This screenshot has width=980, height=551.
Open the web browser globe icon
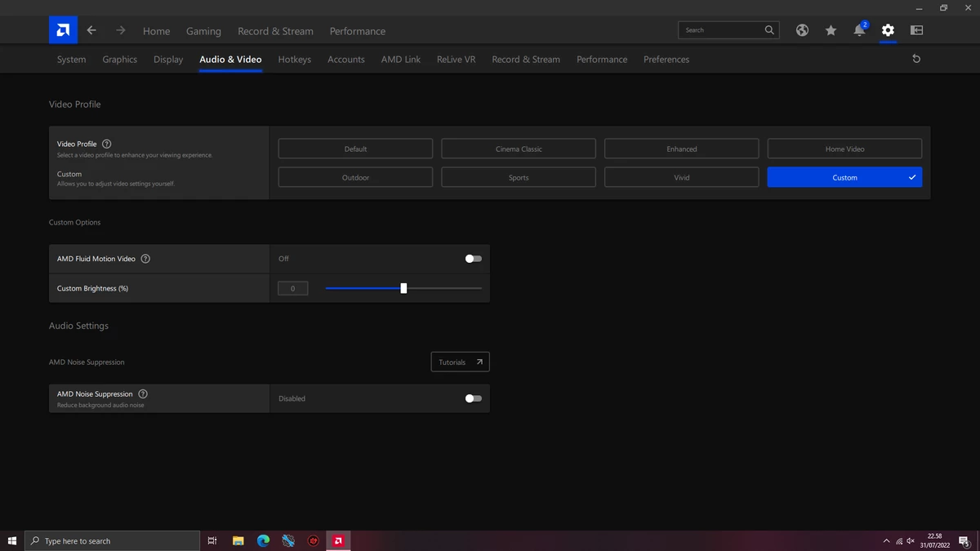803,30
